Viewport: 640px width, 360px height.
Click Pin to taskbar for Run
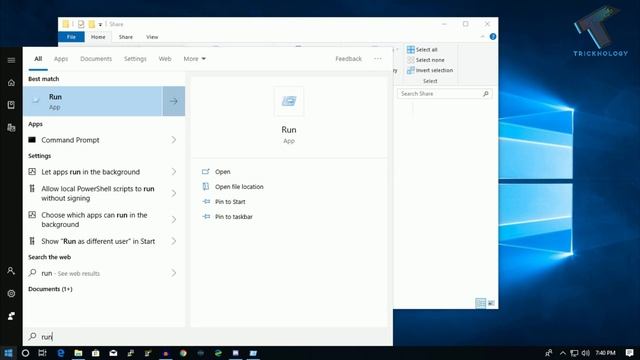point(233,217)
